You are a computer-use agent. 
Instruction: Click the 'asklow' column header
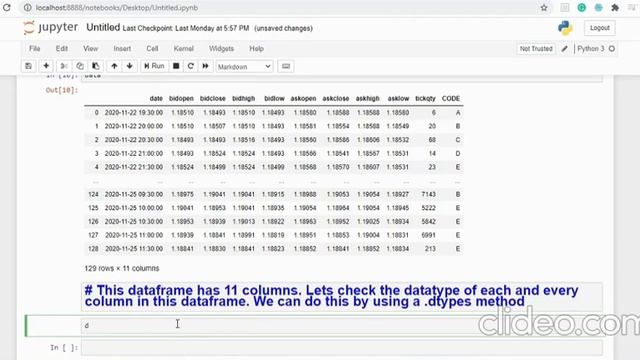[x=398, y=98]
